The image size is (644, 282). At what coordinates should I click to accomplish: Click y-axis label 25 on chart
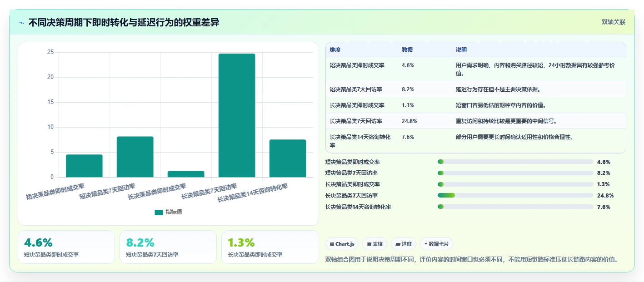(50, 52)
